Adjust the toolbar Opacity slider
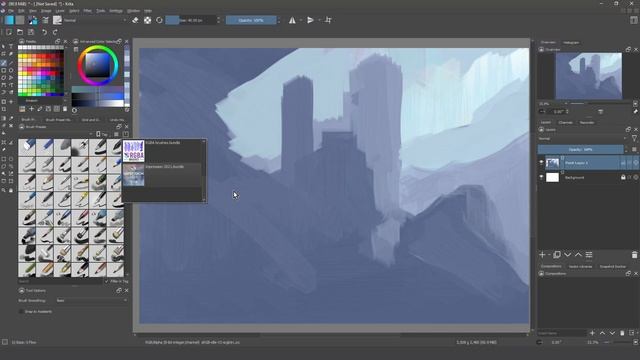 click(251, 20)
